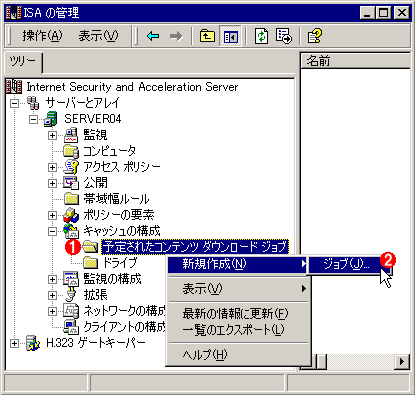Viewport: 415px width, 395px height.
Task: Toggle the show/hide console tree icon
Action: click(x=230, y=36)
